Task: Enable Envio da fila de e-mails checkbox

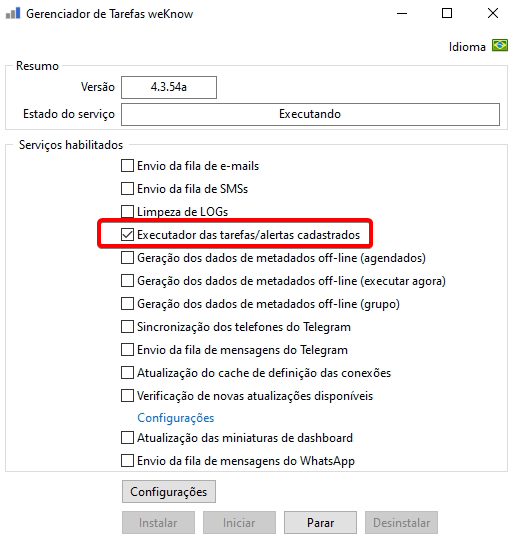Action: pos(127,166)
